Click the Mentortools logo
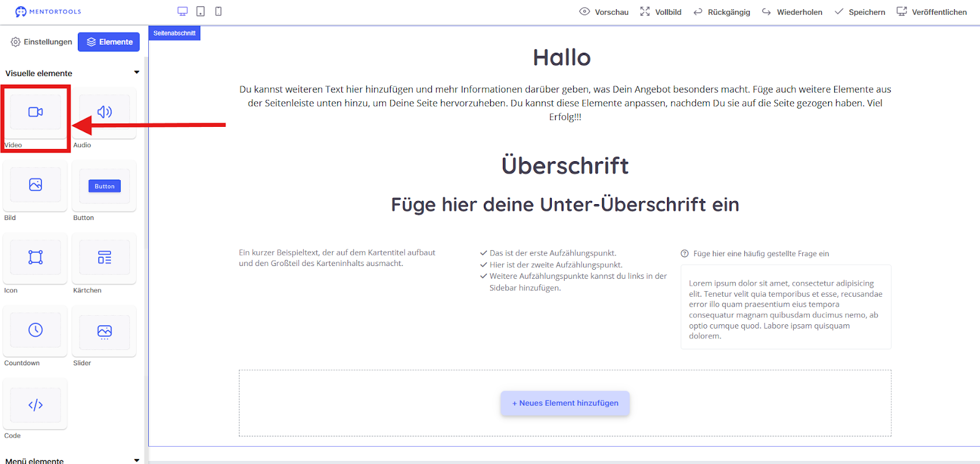 [x=48, y=12]
